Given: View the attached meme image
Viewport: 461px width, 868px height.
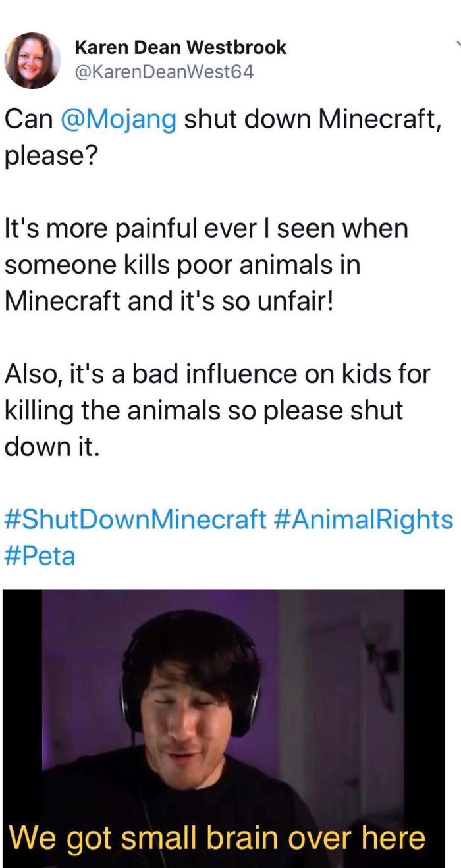Looking at the screenshot, I should click(223, 728).
